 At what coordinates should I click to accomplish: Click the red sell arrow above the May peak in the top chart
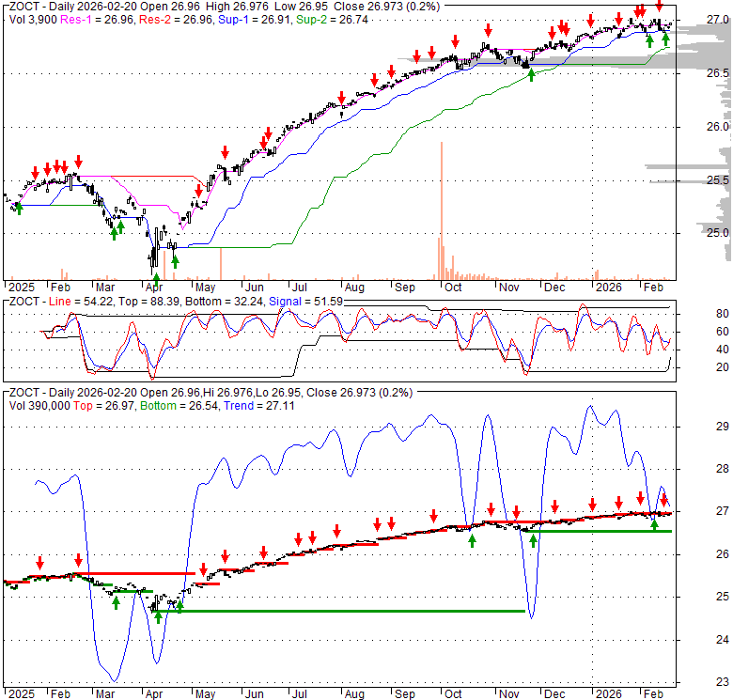pos(226,152)
